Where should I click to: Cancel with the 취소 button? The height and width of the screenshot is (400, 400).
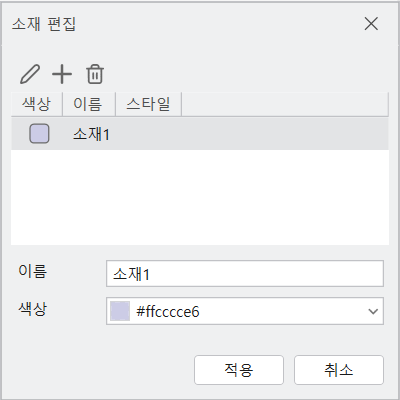click(339, 370)
